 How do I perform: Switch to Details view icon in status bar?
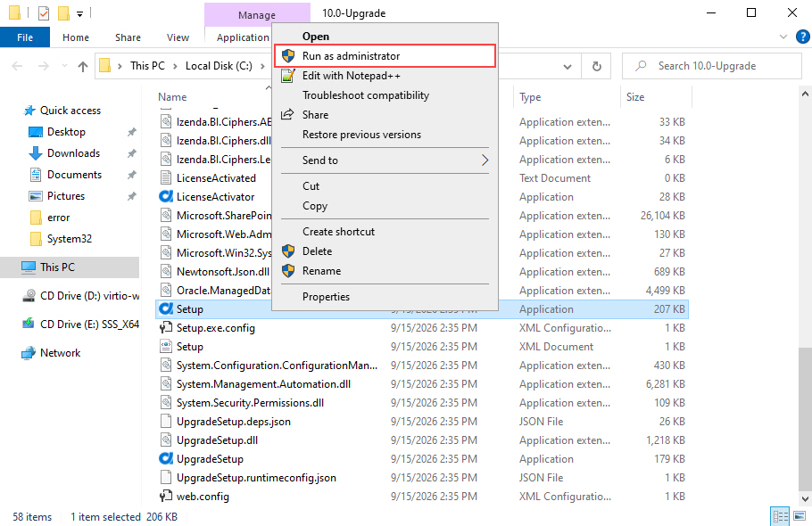781,516
